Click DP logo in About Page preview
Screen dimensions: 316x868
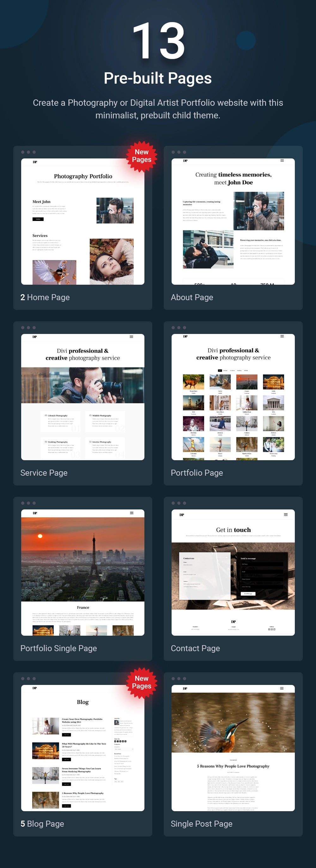[x=185, y=161]
